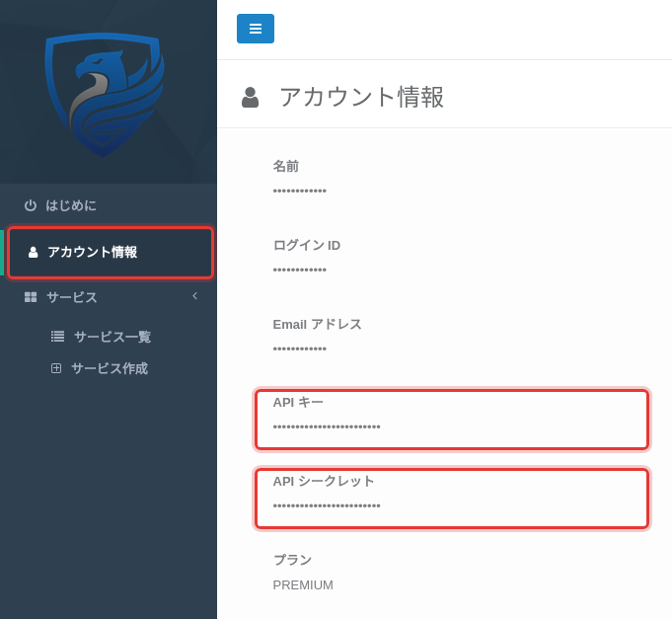Click the plus-box icon beside サービス作成
The height and width of the screenshot is (619, 672).
click(56, 368)
